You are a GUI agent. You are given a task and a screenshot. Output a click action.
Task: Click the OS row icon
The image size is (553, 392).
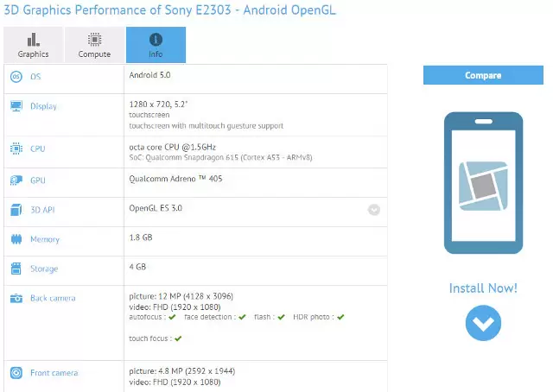16,77
